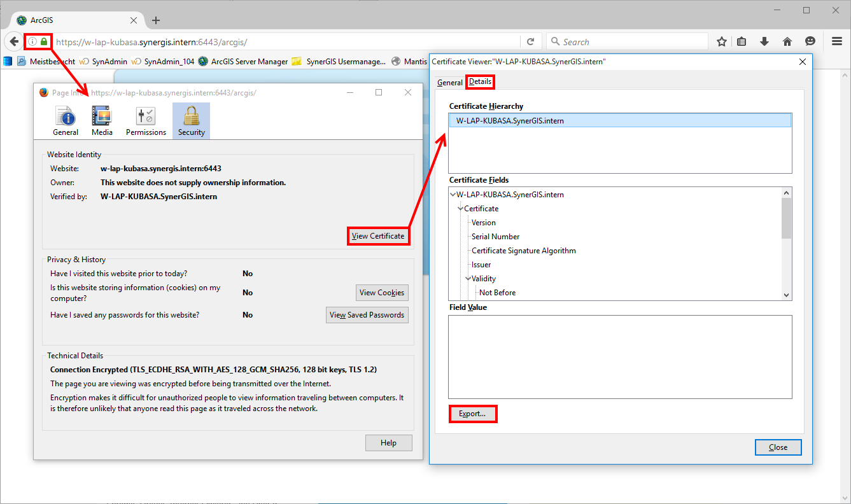Bookmark the page using the star icon
This screenshot has height=504, width=851.
[722, 41]
